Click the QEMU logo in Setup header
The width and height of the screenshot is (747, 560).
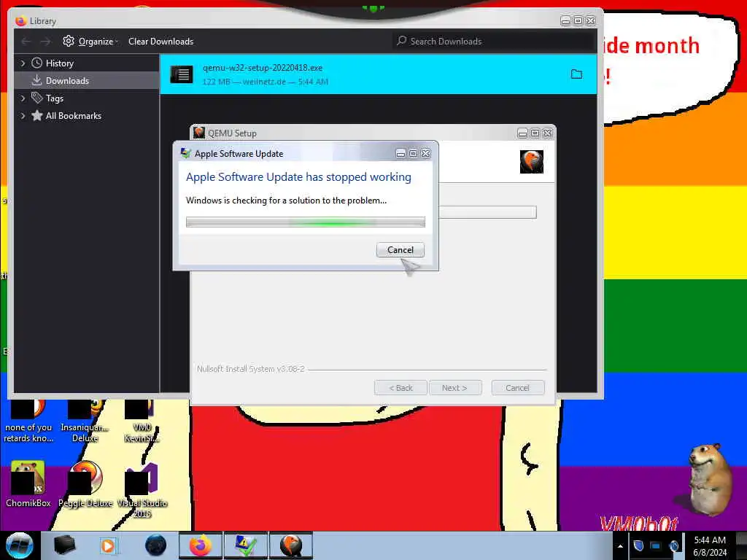tap(532, 162)
